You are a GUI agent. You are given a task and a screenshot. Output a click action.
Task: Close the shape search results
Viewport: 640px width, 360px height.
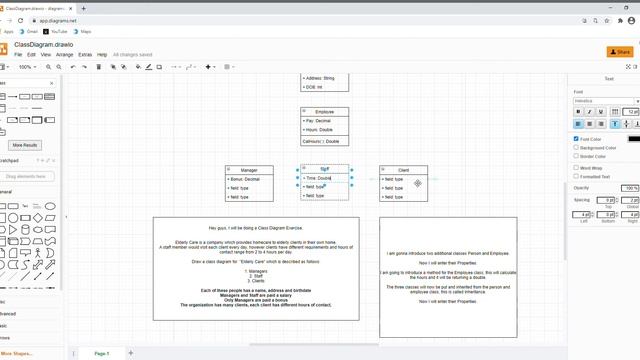pos(51,83)
